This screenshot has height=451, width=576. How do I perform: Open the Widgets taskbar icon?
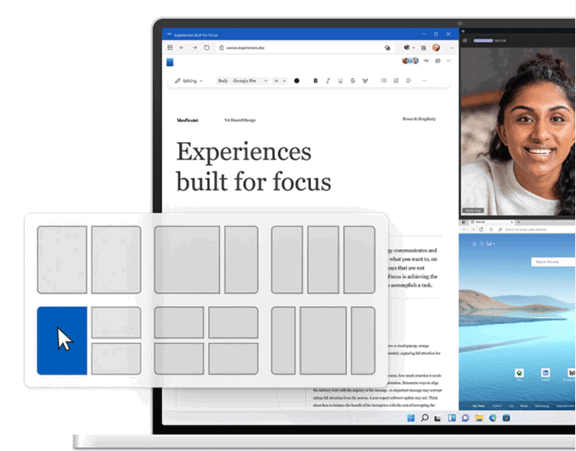pyautogui.click(x=452, y=418)
